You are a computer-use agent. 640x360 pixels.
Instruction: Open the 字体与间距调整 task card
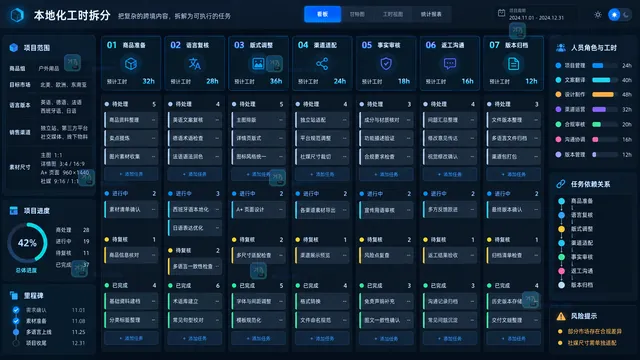(258, 301)
